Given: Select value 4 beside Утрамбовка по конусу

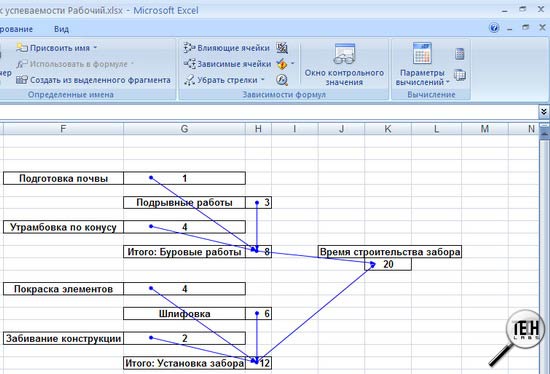Looking at the screenshot, I should pos(185,227).
